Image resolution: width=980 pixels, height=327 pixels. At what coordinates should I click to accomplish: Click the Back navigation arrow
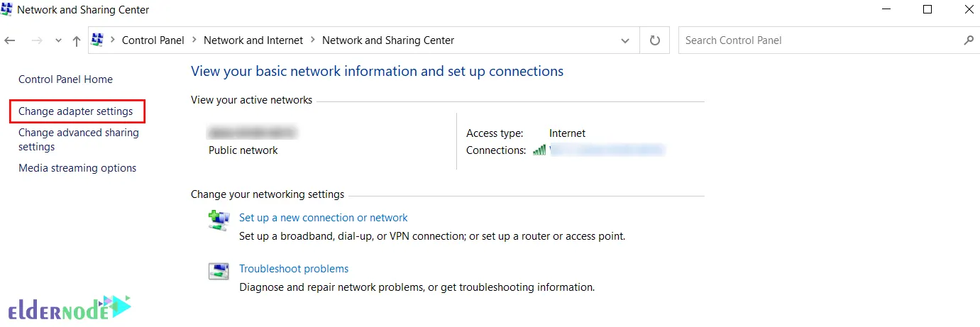click(10, 41)
